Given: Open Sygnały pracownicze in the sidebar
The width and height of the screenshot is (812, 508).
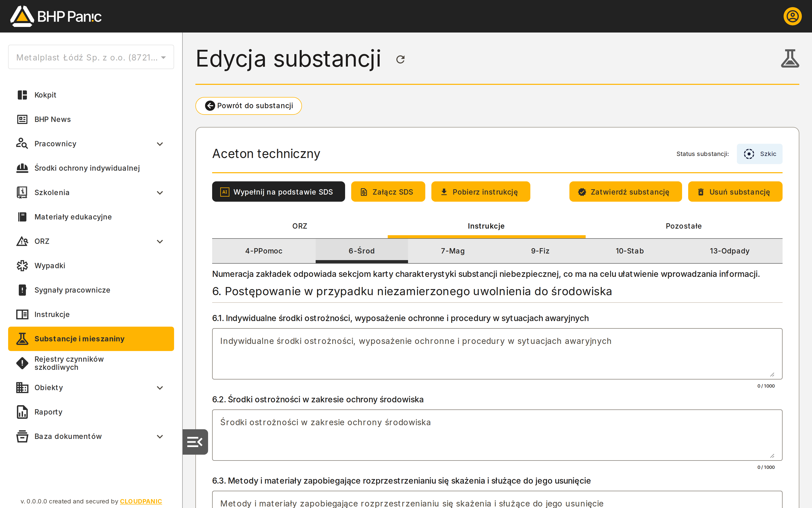Looking at the screenshot, I should 91,290.
